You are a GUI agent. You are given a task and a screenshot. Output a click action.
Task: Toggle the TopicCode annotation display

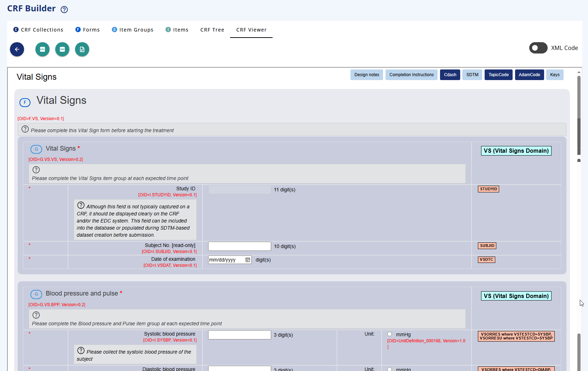(498, 74)
